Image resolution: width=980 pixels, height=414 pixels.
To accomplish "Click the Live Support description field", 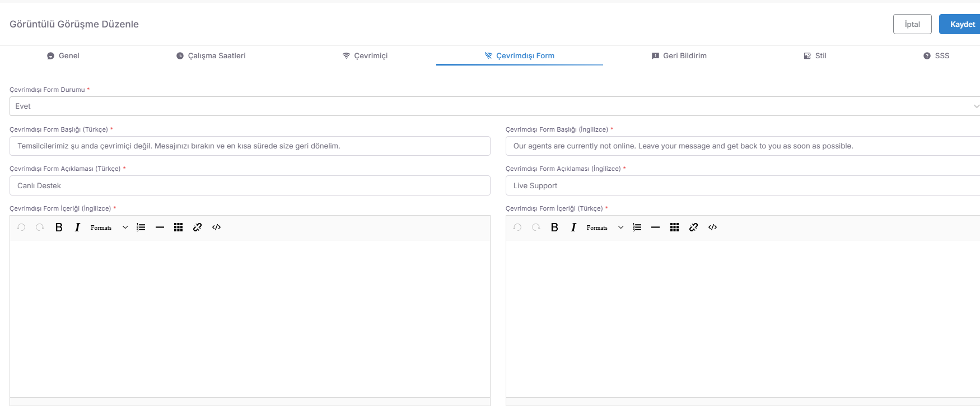I will [743, 185].
